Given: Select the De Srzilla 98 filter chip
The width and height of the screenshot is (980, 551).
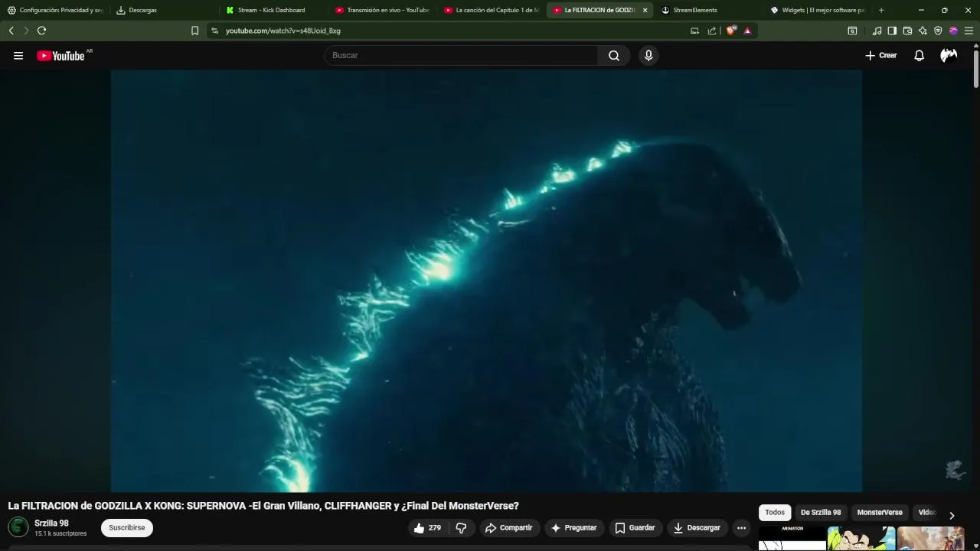Looking at the screenshot, I should point(821,513).
